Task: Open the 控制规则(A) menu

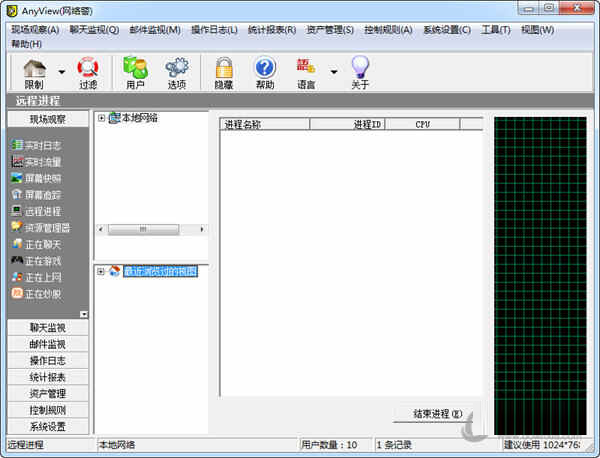Action: pyautogui.click(x=388, y=30)
